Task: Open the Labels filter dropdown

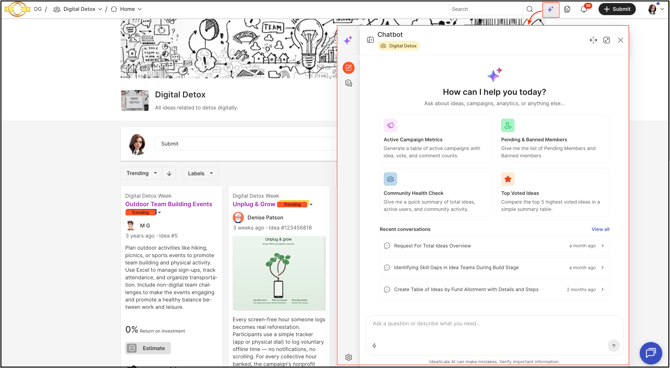Action: coord(200,174)
